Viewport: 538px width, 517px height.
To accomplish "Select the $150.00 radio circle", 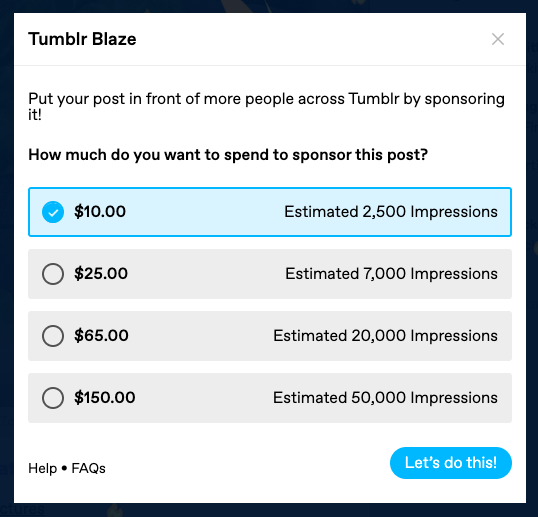I will [x=53, y=398].
